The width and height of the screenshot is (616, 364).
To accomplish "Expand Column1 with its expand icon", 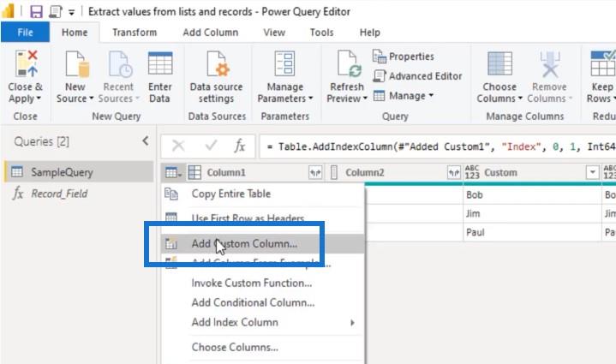I will click(315, 172).
